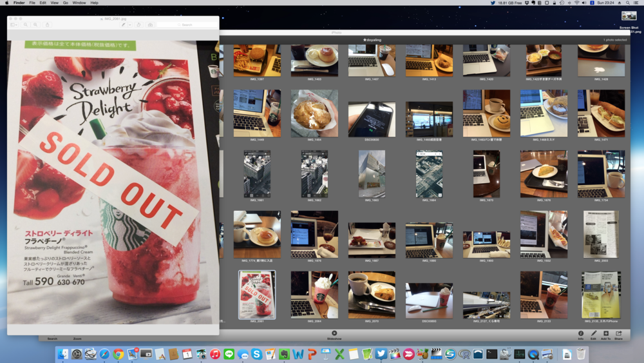
Task: Open the Window menu
Action: click(x=79, y=3)
